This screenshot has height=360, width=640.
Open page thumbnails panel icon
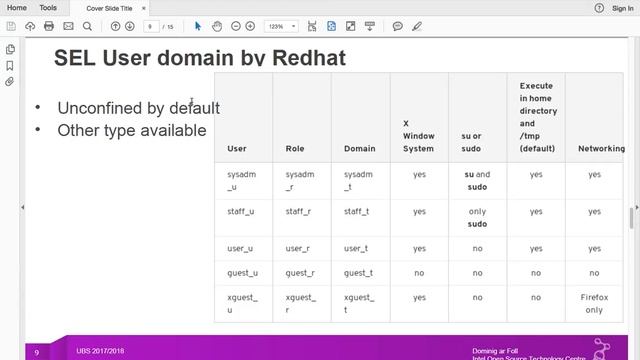10,49
